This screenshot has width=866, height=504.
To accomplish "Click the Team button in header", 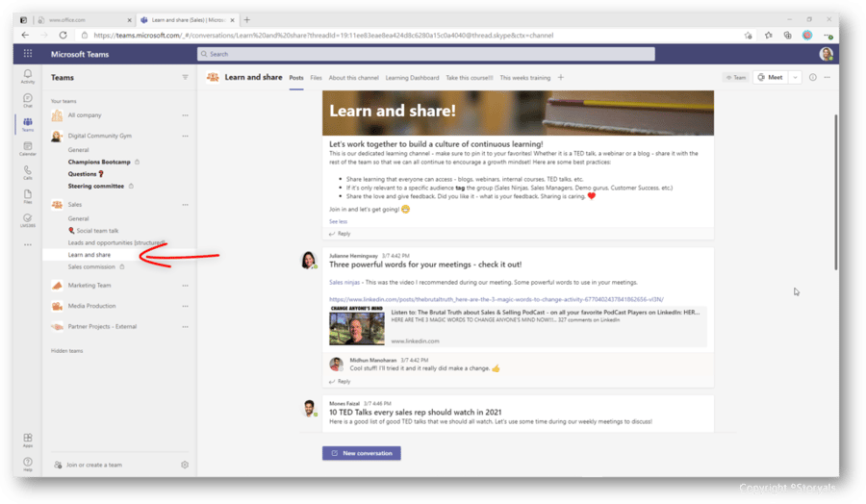I will 736,77.
